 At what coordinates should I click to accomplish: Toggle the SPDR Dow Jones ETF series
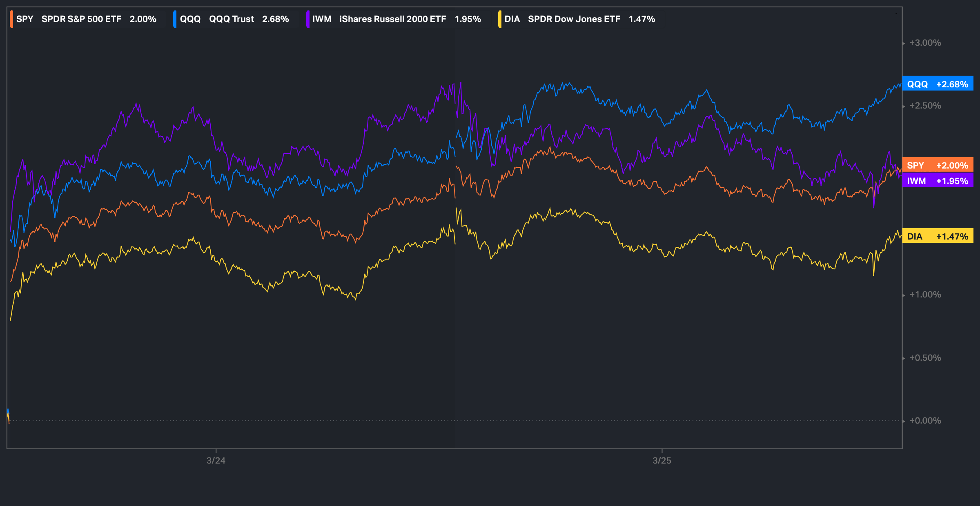pos(574,19)
